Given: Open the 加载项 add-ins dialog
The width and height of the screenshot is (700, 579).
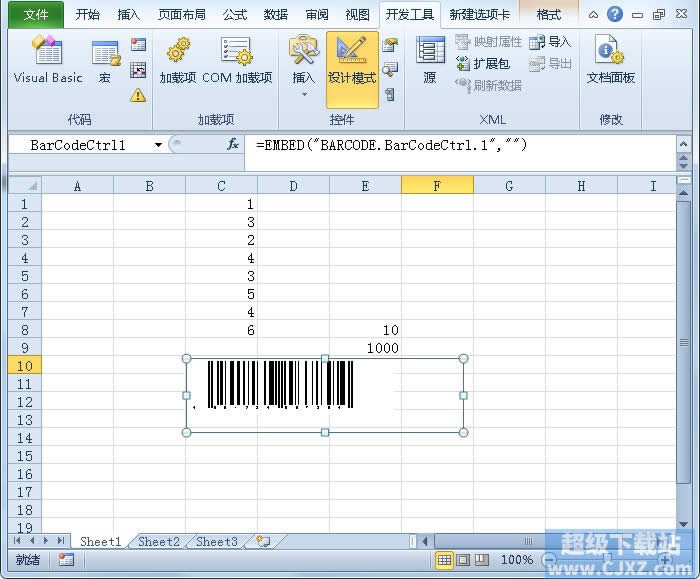Looking at the screenshot, I should click(178, 60).
